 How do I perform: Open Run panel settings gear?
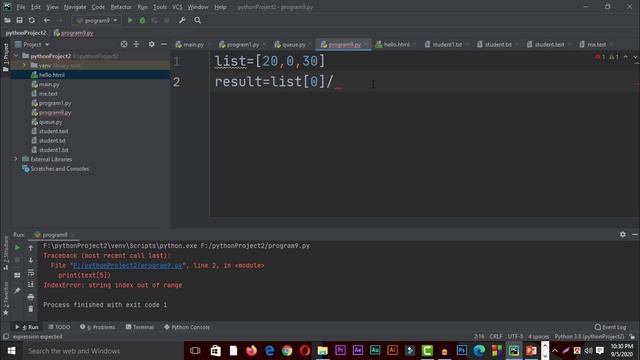(622, 234)
